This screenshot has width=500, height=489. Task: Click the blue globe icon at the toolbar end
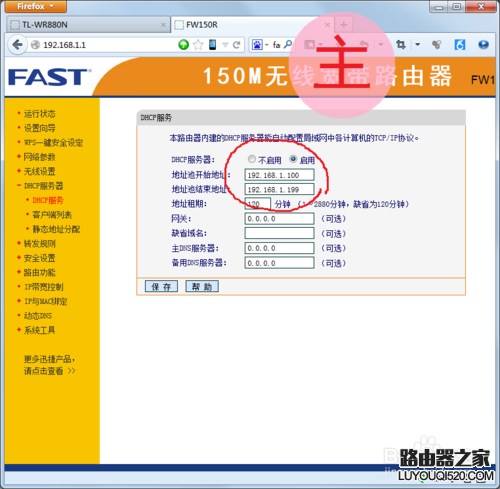pyautogui.click(x=483, y=44)
